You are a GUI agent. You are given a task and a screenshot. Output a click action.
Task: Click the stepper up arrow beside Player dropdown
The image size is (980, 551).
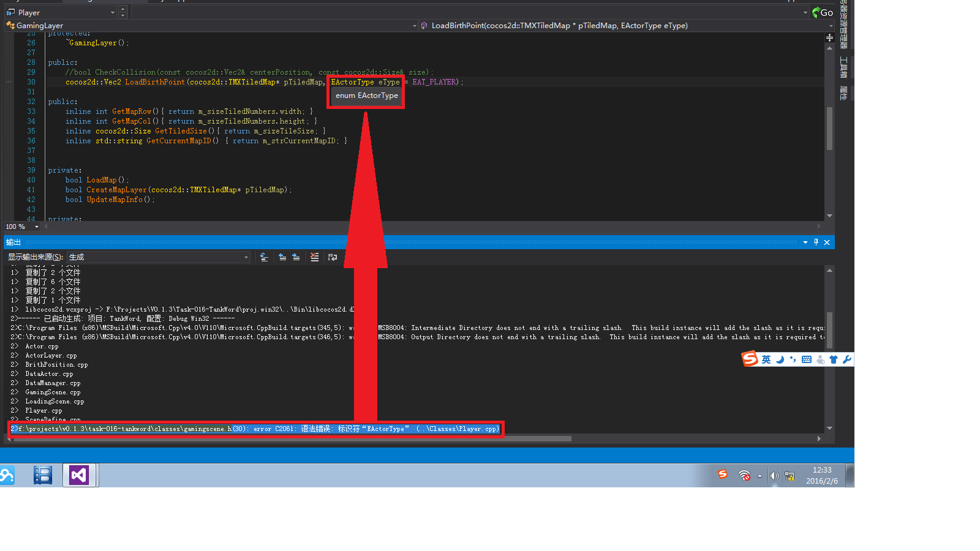pyautogui.click(x=123, y=9)
